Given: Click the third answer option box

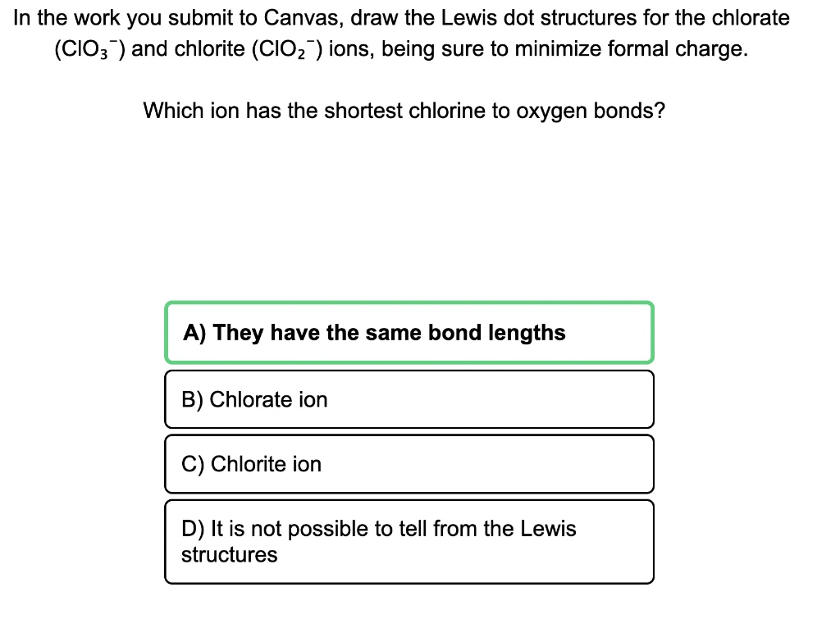Looking at the screenshot, I should pos(409,463).
